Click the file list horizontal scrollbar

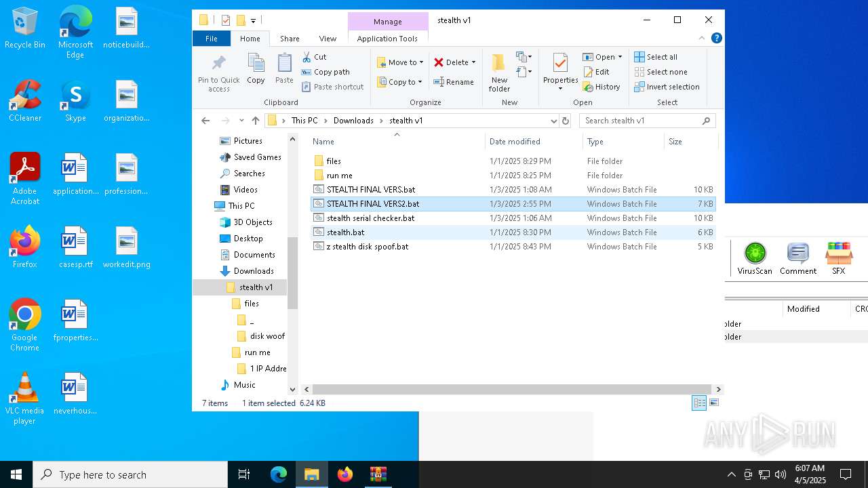point(512,389)
